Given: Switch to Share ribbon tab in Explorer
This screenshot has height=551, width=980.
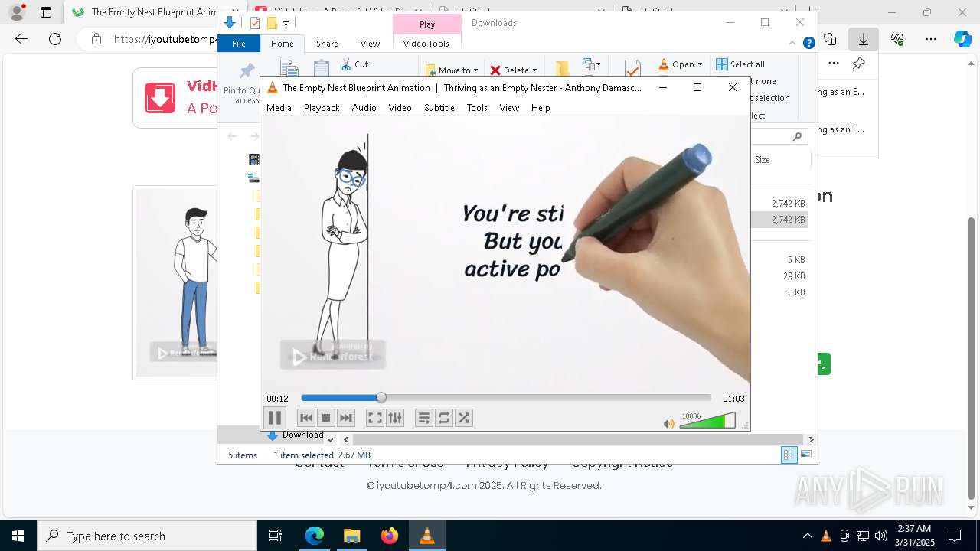Looking at the screenshot, I should pyautogui.click(x=327, y=44).
